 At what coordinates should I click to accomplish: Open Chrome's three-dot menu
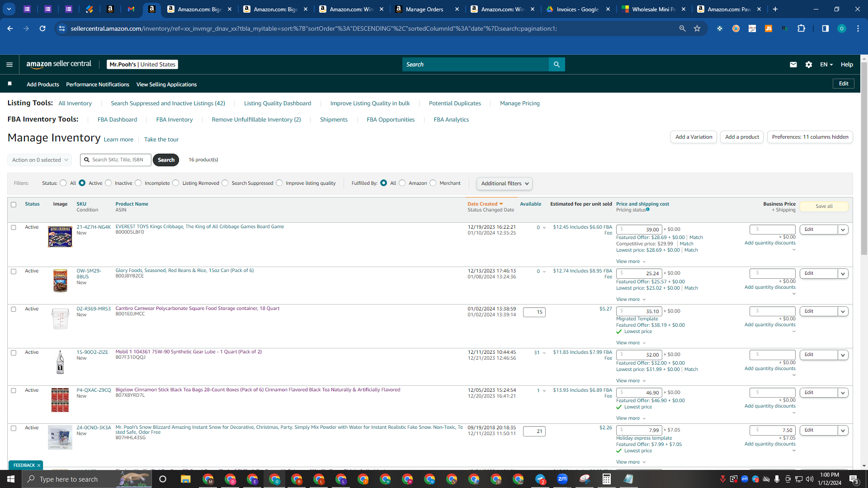pyautogui.click(x=858, y=28)
